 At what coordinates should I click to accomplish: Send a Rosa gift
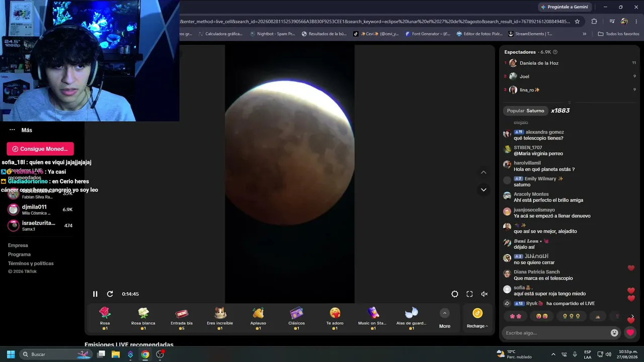coord(105,319)
